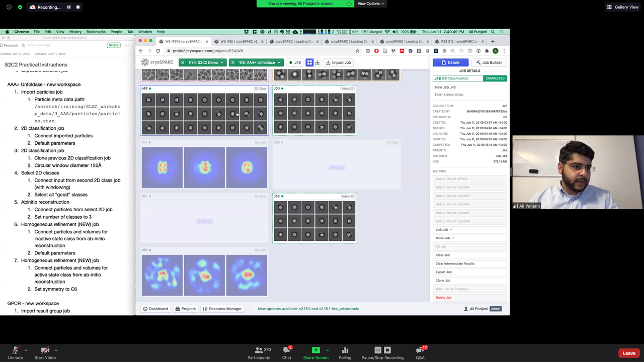This screenshot has height=362, width=644.
Task: Start video in the Zoom toolbar
Action: tap(45, 352)
